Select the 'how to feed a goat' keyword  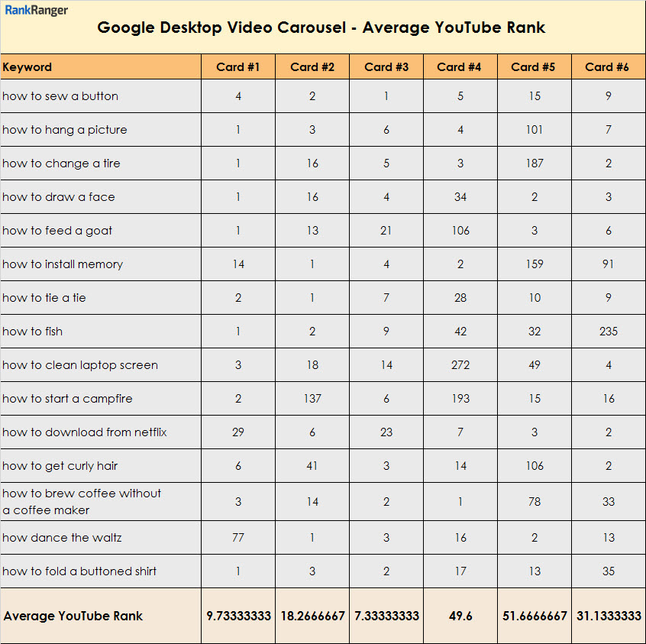coord(57,231)
